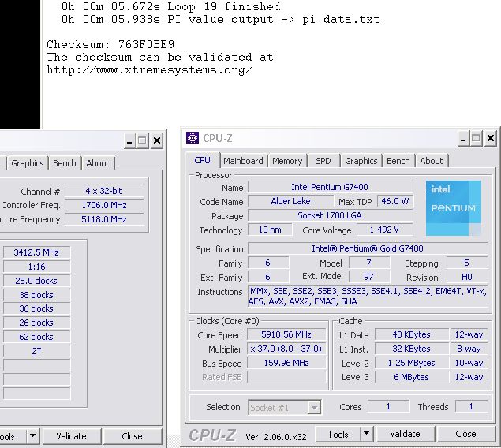Click Validate in the memory timings window

point(71,435)
